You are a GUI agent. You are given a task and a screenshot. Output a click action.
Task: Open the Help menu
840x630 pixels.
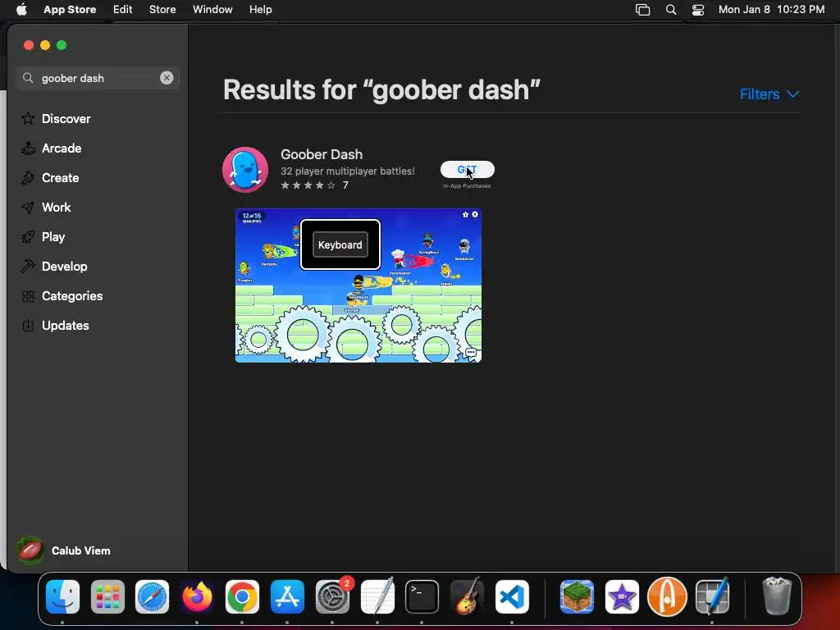tap(260, 10)
